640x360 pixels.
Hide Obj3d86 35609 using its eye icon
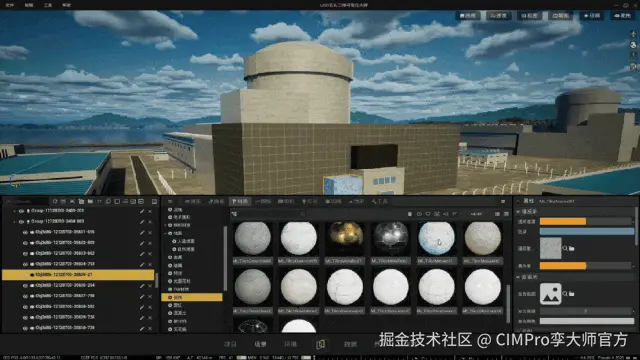tap(25, 318)
